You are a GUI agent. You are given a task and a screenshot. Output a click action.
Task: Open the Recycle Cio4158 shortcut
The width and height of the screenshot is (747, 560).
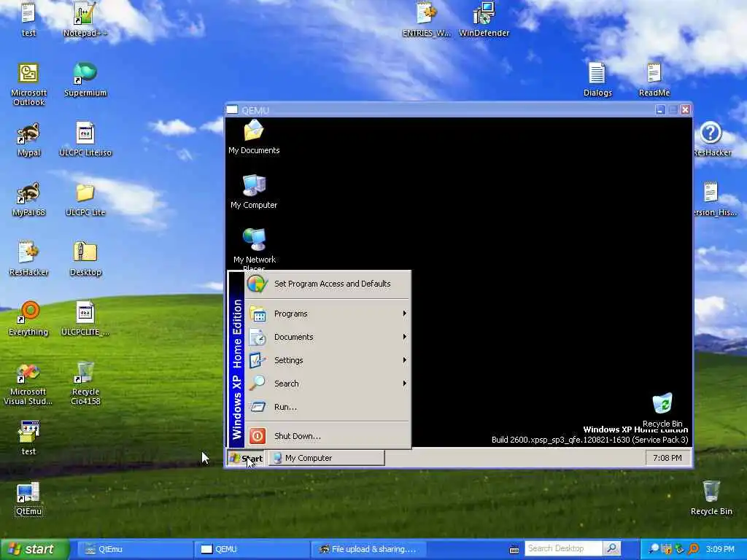pyautogui.click(x=85, y=384)
